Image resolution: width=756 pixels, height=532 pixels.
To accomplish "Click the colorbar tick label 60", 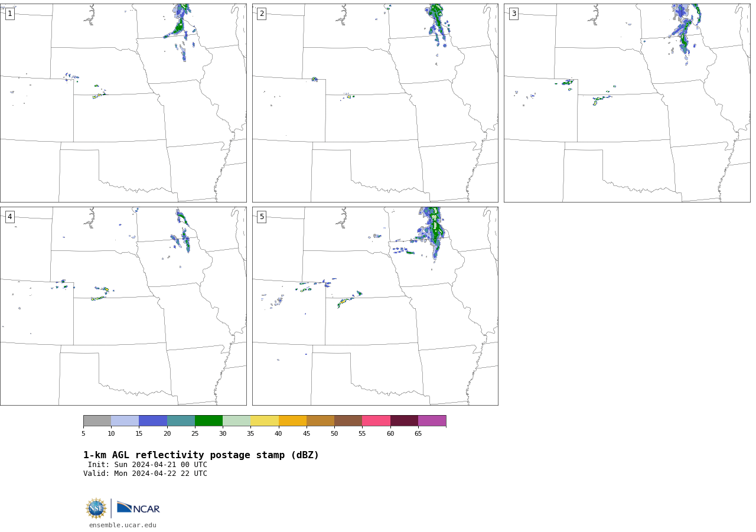I will [390, 434].
